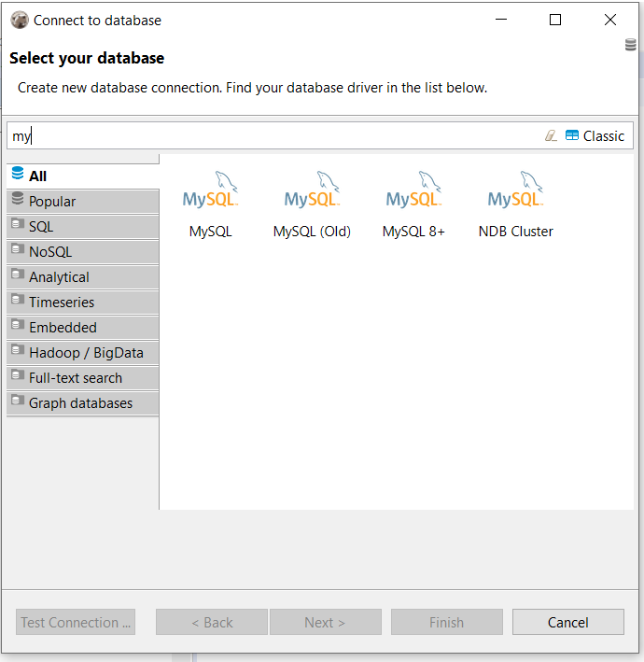Show the Embedded databases category
This screenshot has height=662, width=644.
(x=83, y=328)
